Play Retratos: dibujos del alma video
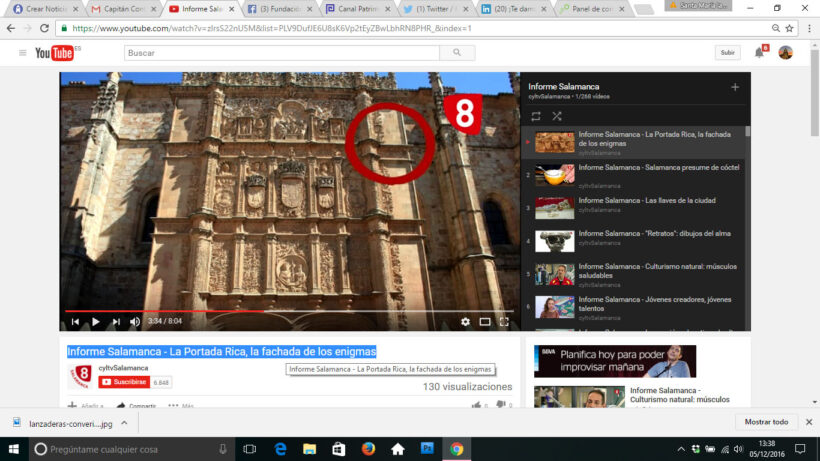 [633, 241]
